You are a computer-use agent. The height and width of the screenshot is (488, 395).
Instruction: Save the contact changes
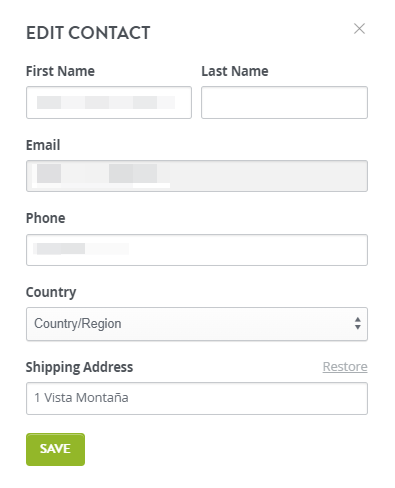click(55, 449)
